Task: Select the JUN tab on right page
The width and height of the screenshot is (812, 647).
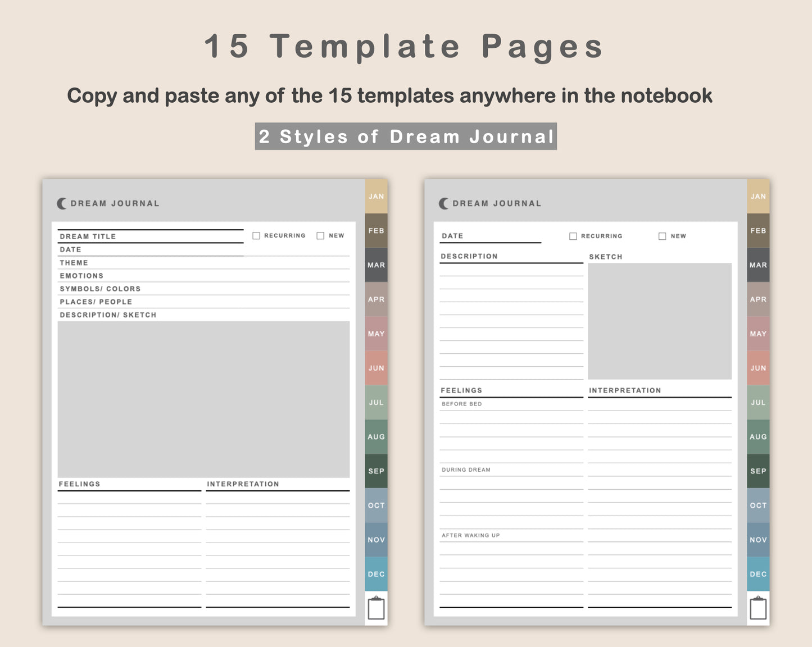Action: pyautogui.click(x=758, y=368)
